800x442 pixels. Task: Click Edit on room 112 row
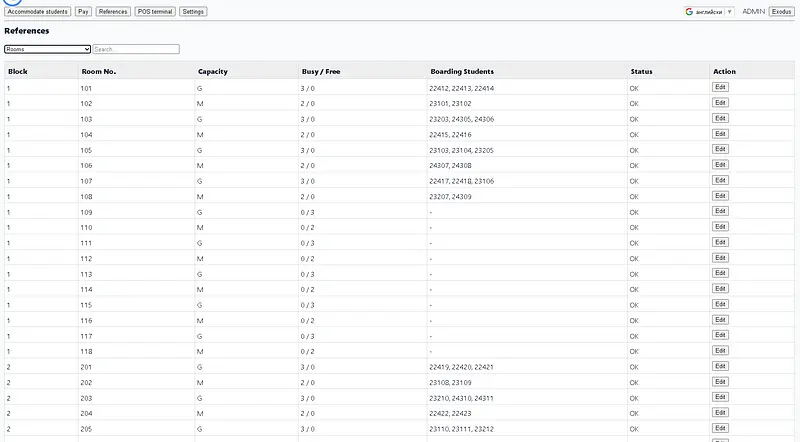point(720,258)
